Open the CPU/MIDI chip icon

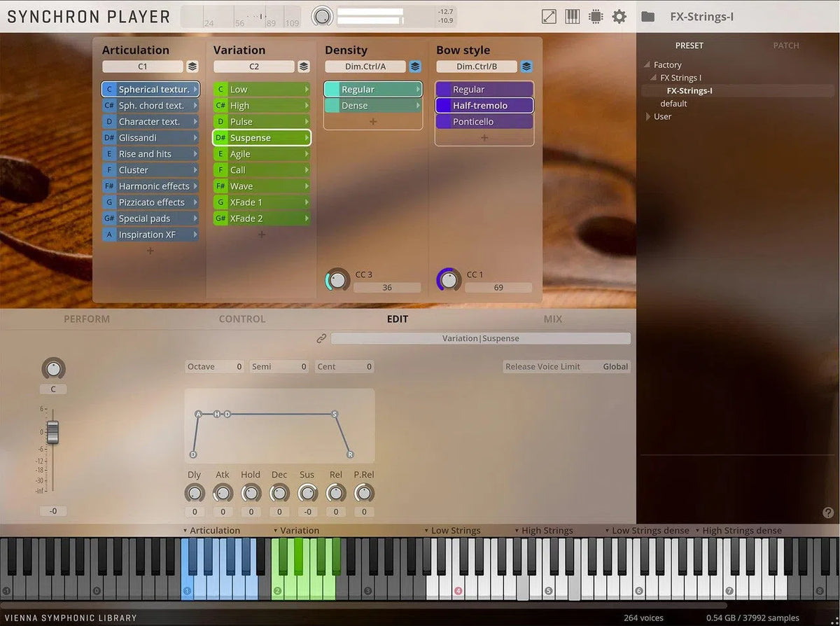coord(595,16)
